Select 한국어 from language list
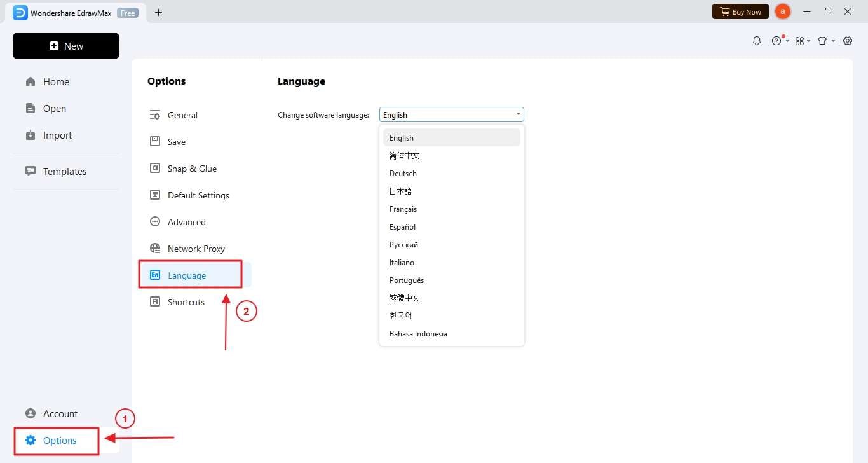 (x=452, y=316)
